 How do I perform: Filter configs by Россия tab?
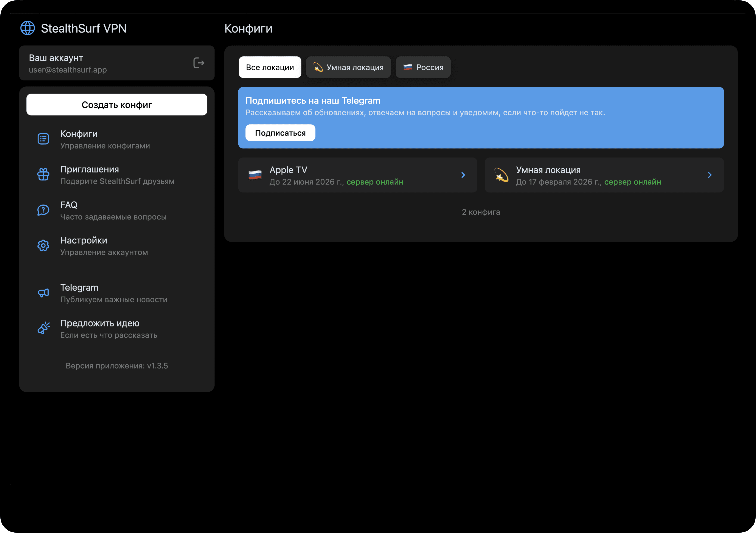[423, 68]
